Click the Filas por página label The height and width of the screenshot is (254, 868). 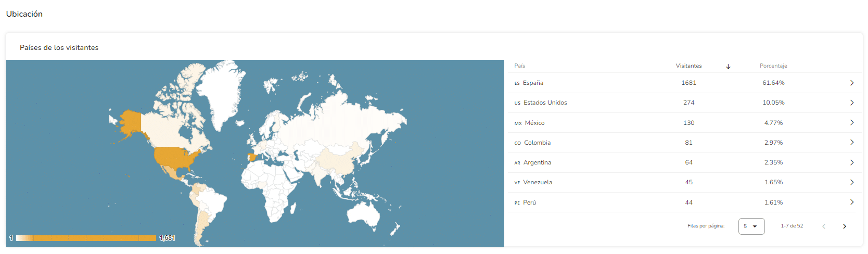pyautogui.click(x=706, y=226)
